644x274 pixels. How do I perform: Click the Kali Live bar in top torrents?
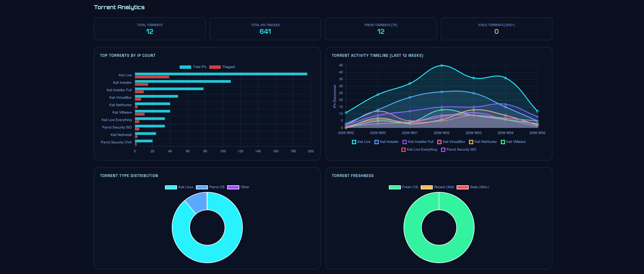pyautogui.click(x=221, y=74)
